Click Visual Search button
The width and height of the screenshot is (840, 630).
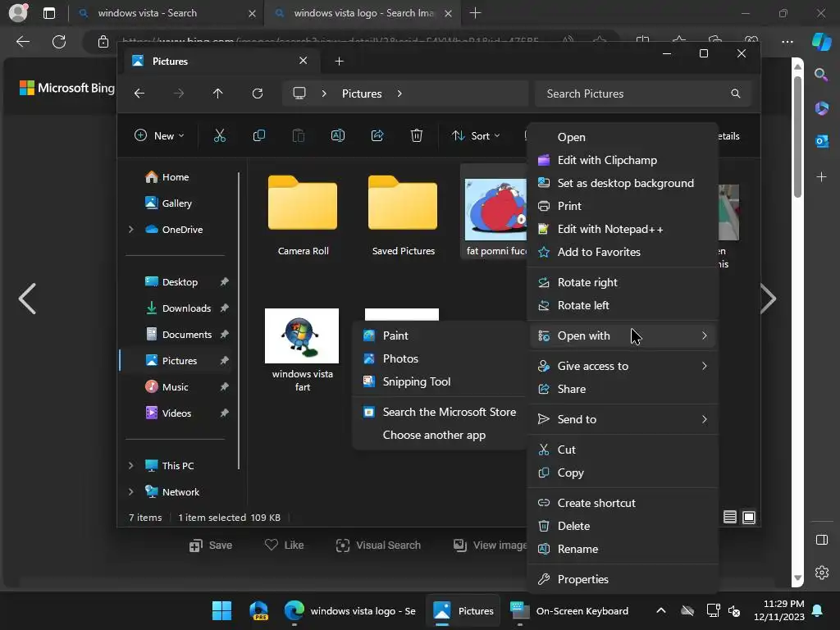point(378,546)
